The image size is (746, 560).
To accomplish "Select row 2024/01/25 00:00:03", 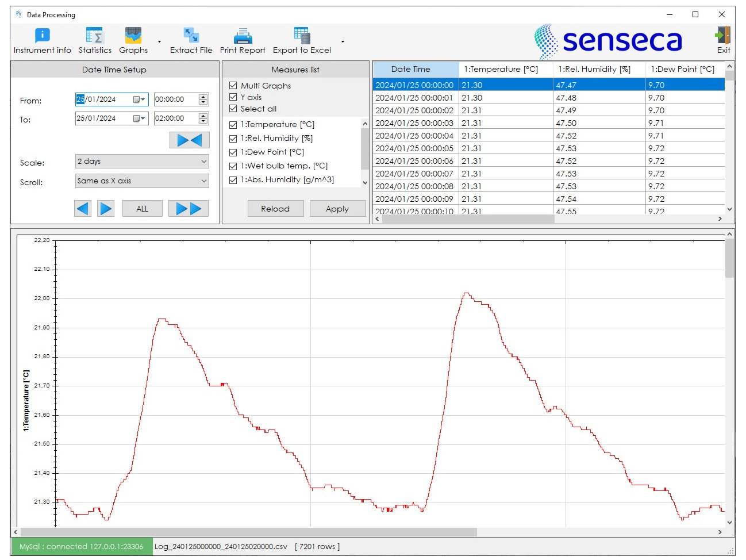I will tap(549, 123).
